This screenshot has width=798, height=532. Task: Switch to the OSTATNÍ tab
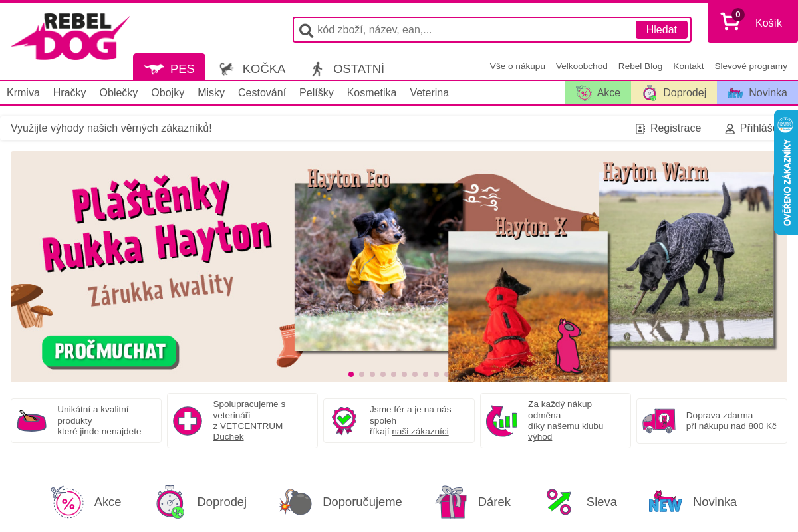click(x=348, y=68)
